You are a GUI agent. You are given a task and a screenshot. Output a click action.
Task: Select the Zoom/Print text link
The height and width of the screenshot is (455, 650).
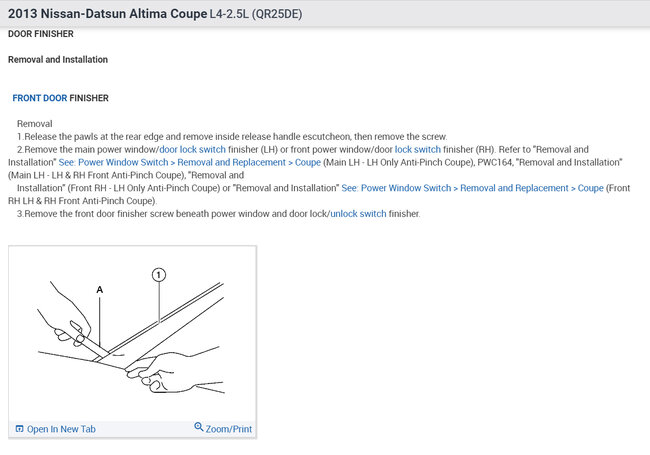229,429
